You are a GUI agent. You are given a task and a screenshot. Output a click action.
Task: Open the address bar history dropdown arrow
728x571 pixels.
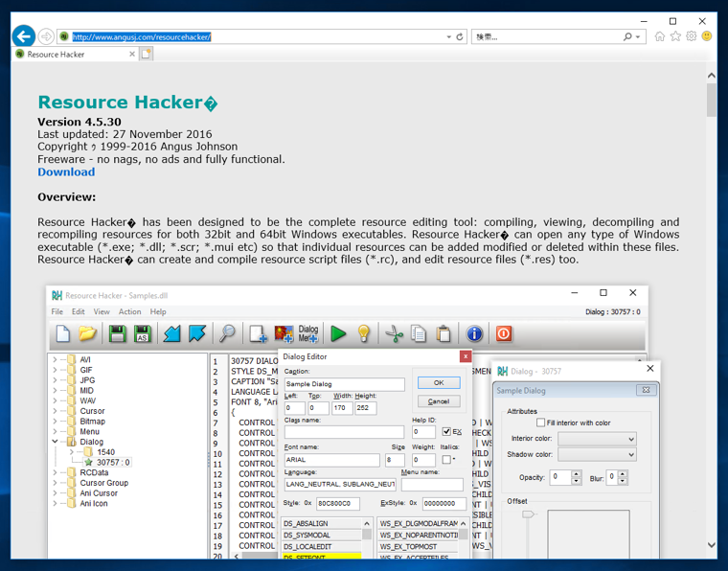click(448, 36)
